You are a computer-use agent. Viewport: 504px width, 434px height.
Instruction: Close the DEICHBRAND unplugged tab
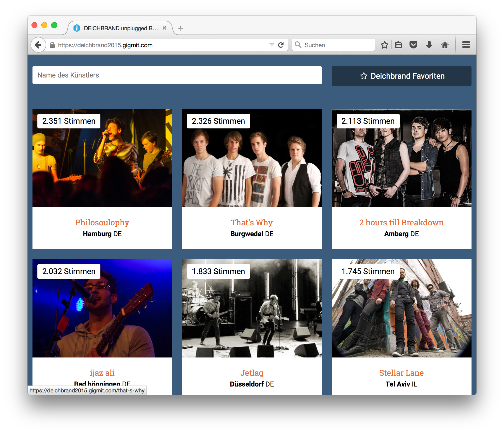tap(164, 28)
